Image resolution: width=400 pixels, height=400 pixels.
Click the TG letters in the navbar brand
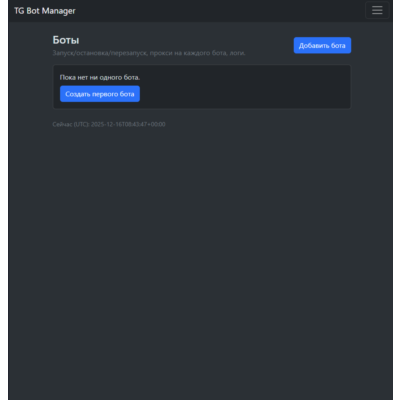tap(19, 11)
